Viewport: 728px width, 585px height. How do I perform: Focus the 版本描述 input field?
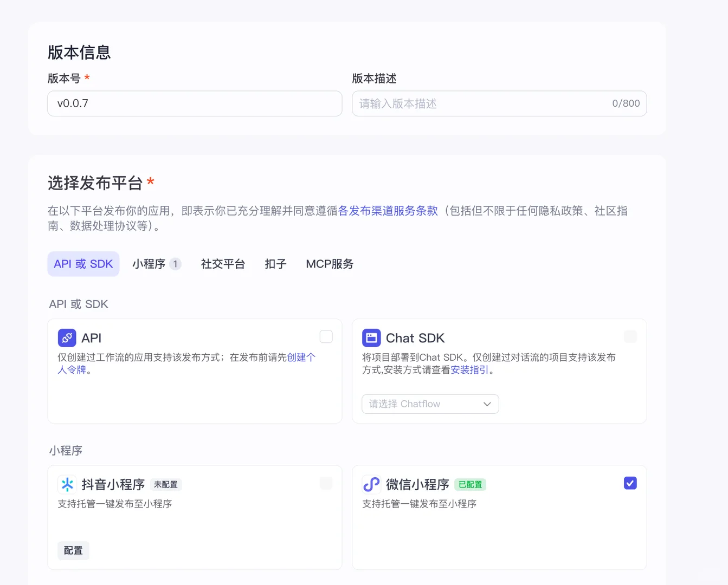pos(499,103)
